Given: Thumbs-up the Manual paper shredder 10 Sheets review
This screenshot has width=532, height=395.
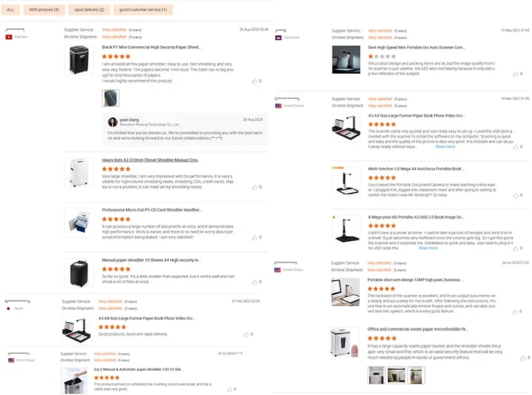Looking at the screenshot, I should [254, 282].
